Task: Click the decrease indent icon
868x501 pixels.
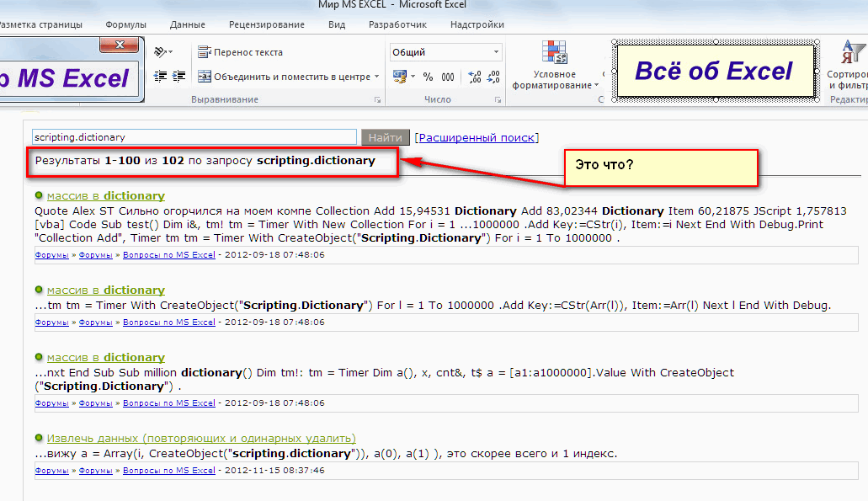Action: [161, 77]
